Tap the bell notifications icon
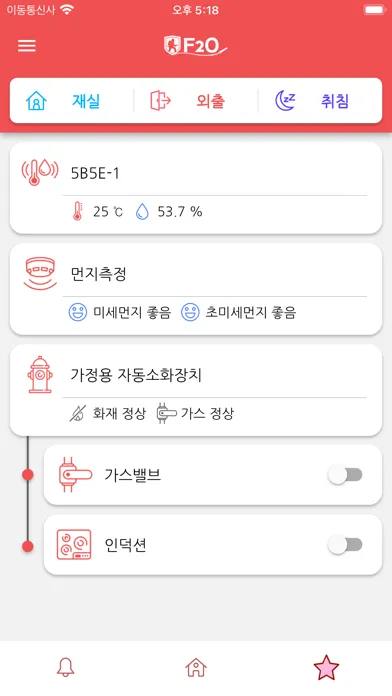The image size is (392, 696). 66,667
